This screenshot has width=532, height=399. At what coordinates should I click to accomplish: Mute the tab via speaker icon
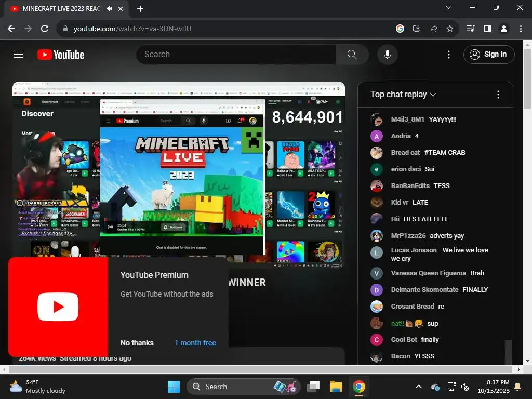click(x=109, y=9)
